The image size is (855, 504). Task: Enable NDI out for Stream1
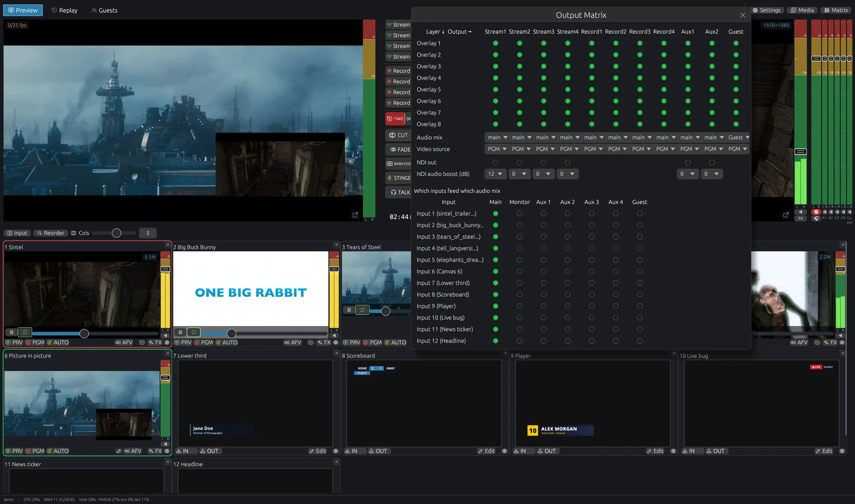point(495,162)
